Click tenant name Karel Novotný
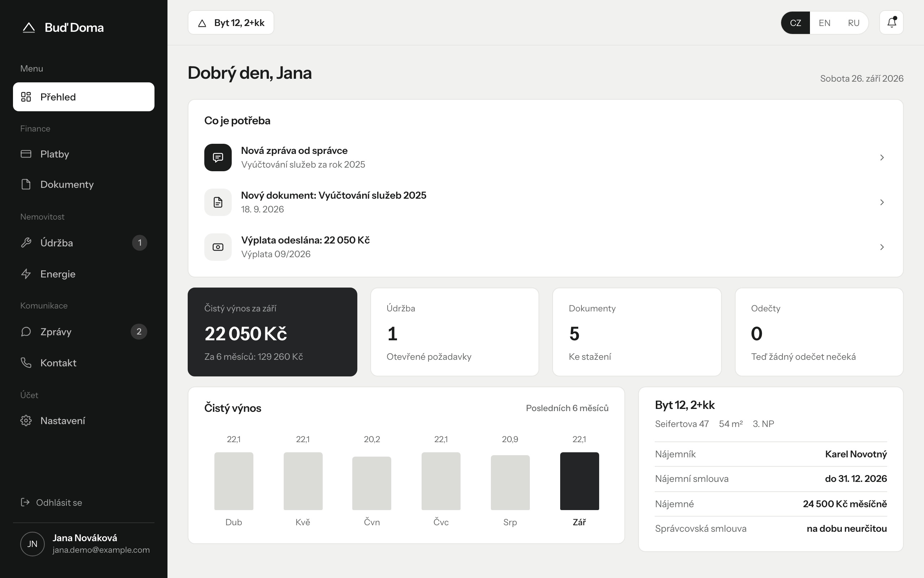The height and width of the screenshot is (578, 924). click(x=856, y=454)
